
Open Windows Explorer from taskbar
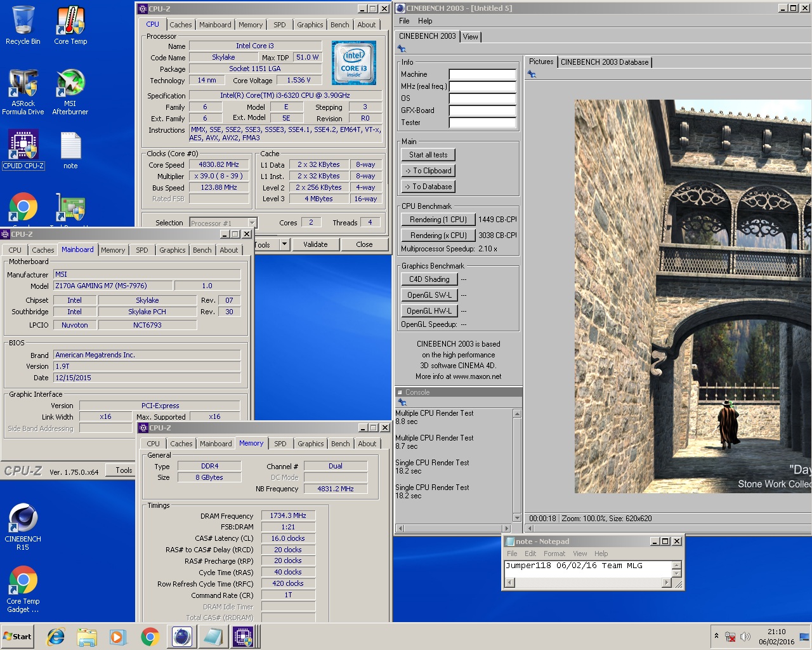pos(87,636)
